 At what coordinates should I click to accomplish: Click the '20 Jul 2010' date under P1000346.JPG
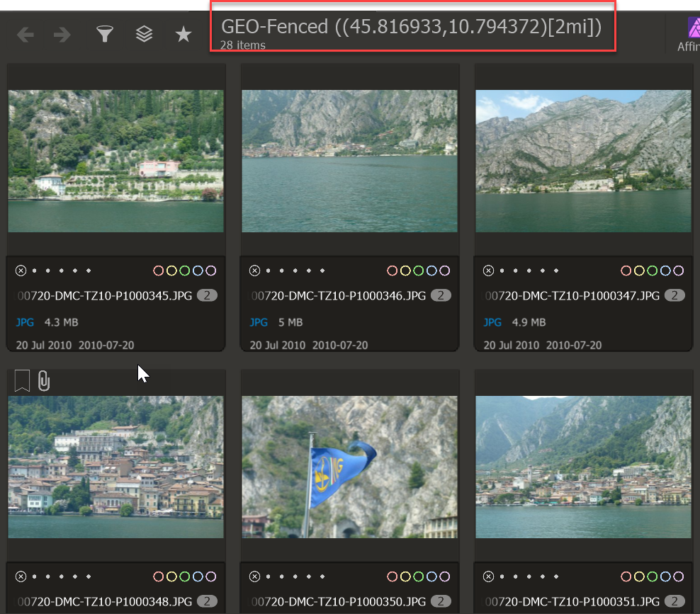(278, 345)
